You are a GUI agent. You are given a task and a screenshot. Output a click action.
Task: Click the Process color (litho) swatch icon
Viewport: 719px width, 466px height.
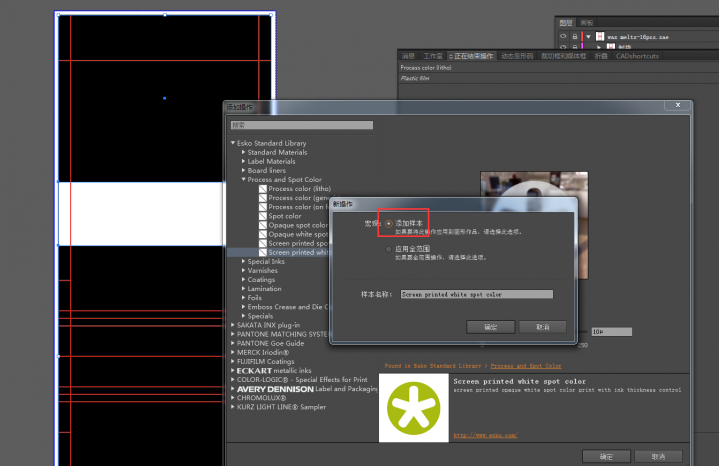pyautogui.click(x=263, y=188)
